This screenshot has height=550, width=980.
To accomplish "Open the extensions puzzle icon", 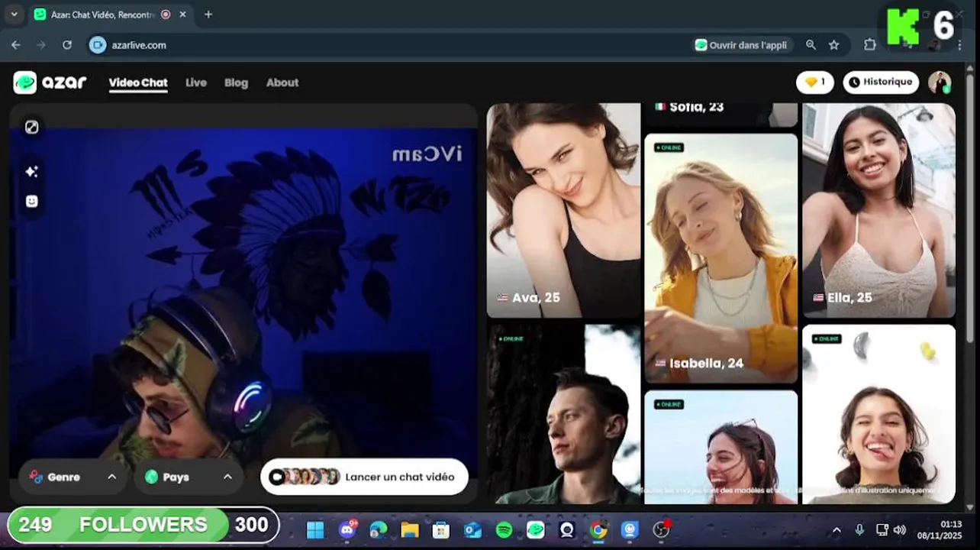I will coord(869,45).
